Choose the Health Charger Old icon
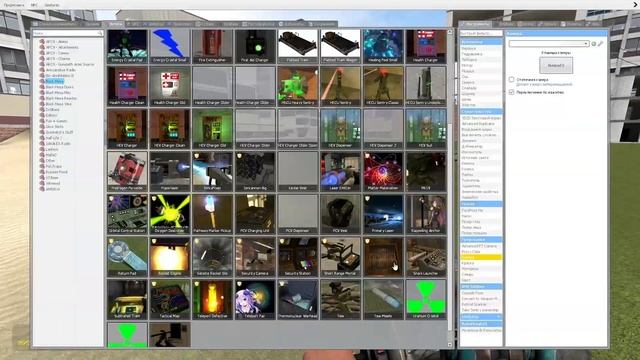Screen dimensions: 640x360 (x=170, y=87)
